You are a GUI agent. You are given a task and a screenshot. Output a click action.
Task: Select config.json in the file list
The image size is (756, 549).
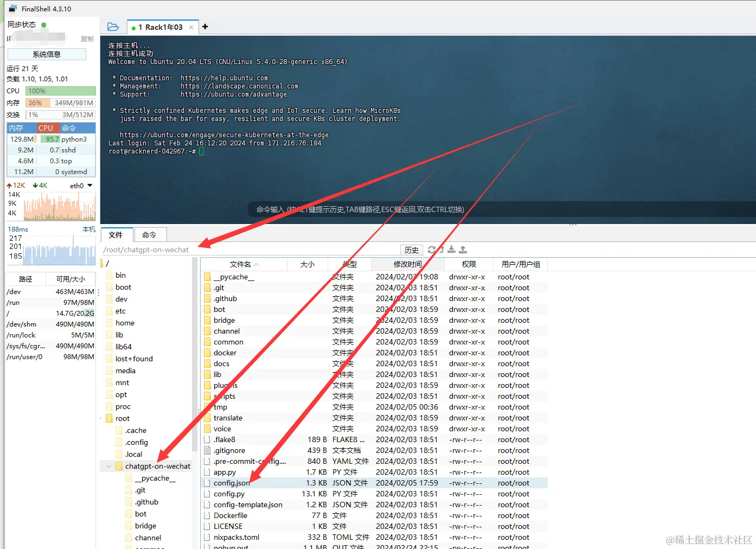pyautogui.click(x=232, y=483)
